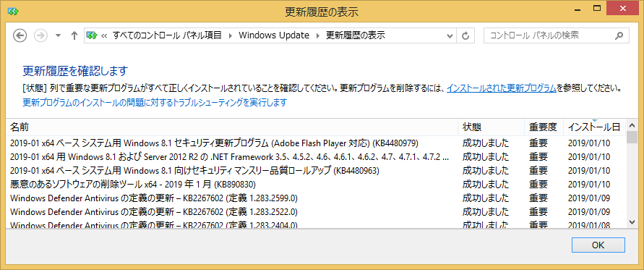Image resolution: width=644 pixels, height=270 pixels.
Task: Sort by 名前 column header
Action: click(x=232, y=127)
